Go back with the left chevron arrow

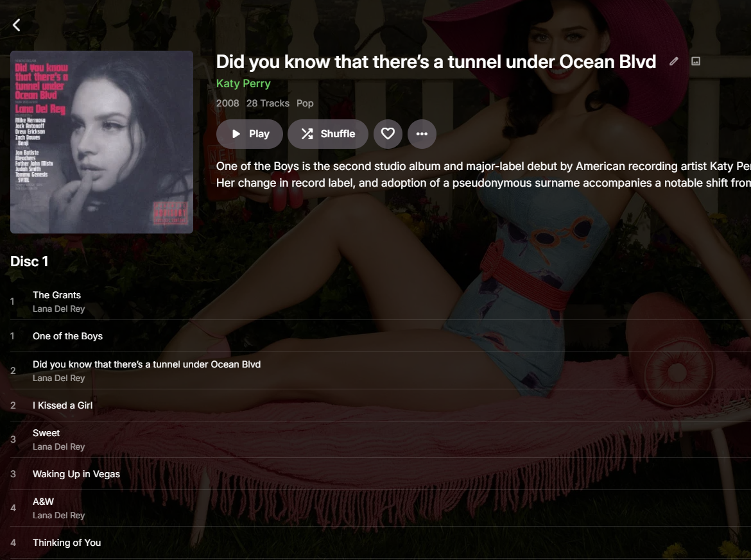pos(17,25)
